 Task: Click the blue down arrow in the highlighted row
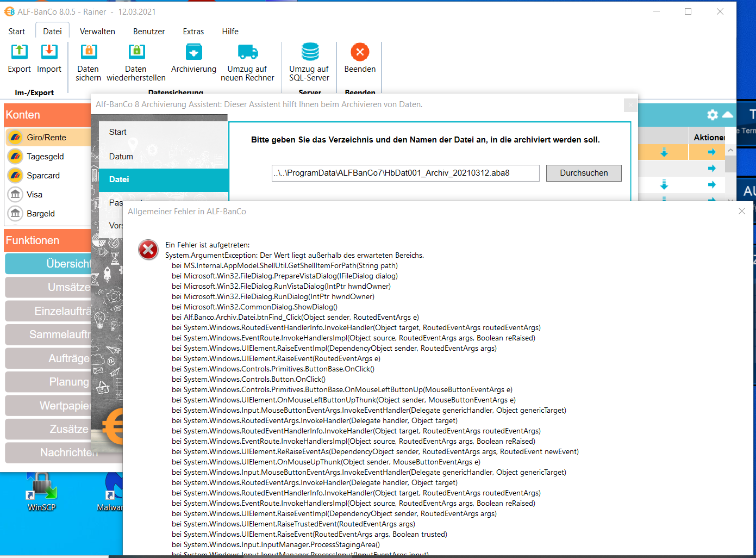(664, 152)
